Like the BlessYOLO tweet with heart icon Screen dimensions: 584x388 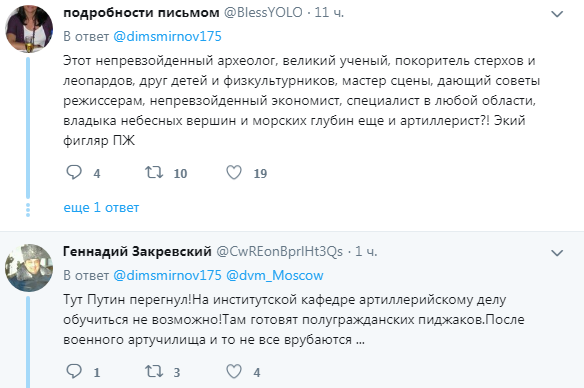point(234,172)
